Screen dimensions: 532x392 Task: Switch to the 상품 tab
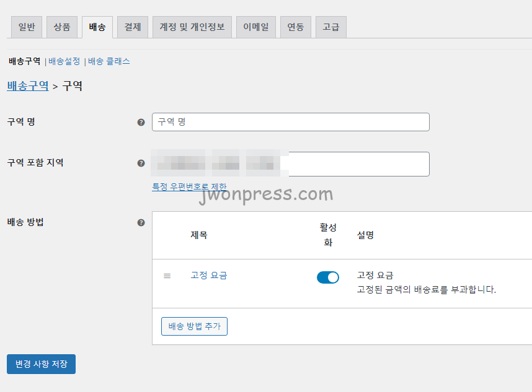(x=62, y=27)
